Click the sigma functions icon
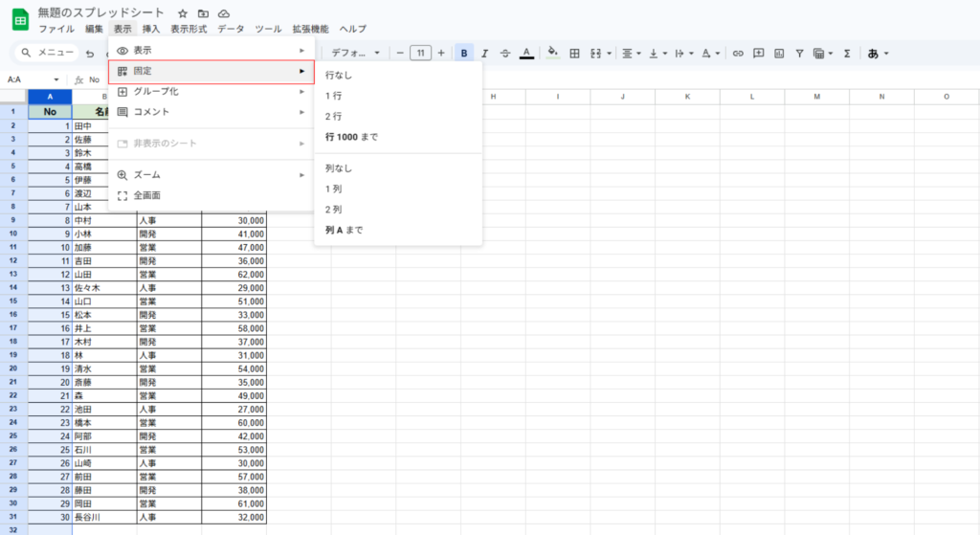980x535 pixels. pyautogui.click(x=847, y=54)
